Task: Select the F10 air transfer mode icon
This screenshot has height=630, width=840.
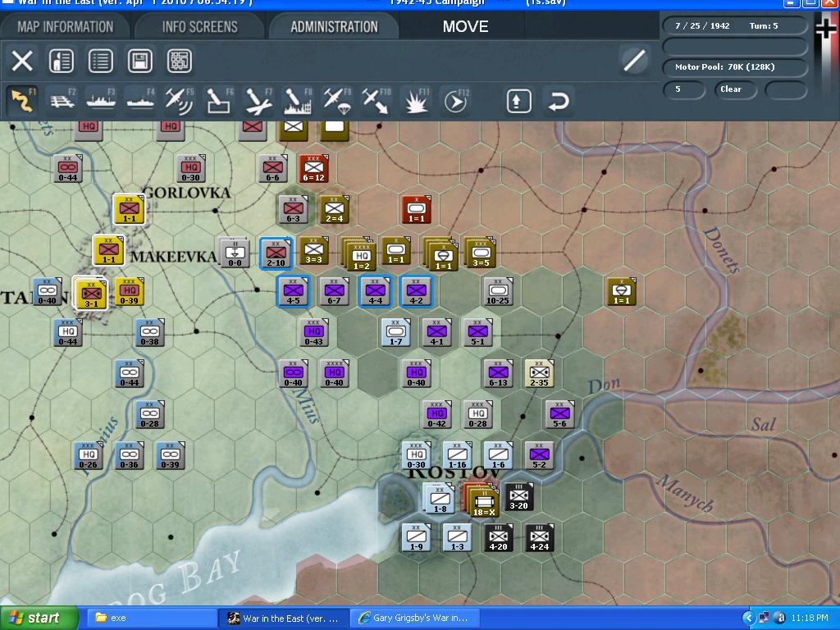Action: point(377,101)
